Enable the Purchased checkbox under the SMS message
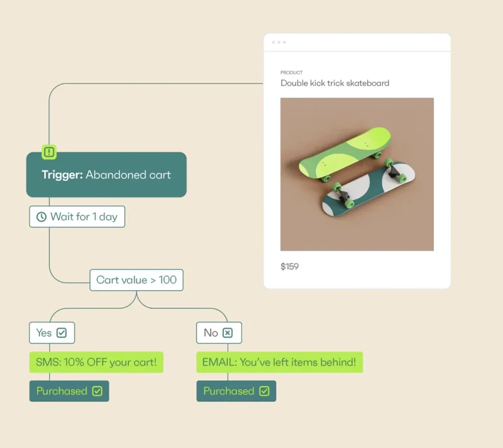The image size is (503, 448). pos(96,391)
